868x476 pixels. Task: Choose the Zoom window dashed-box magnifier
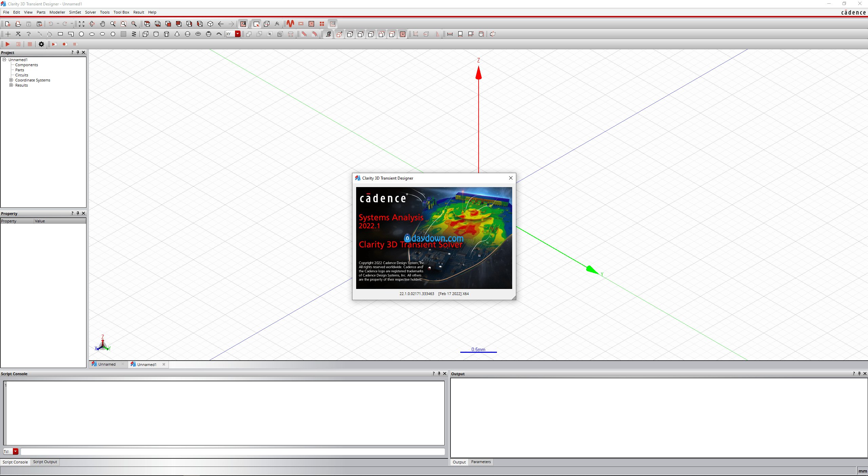(123, 24)
